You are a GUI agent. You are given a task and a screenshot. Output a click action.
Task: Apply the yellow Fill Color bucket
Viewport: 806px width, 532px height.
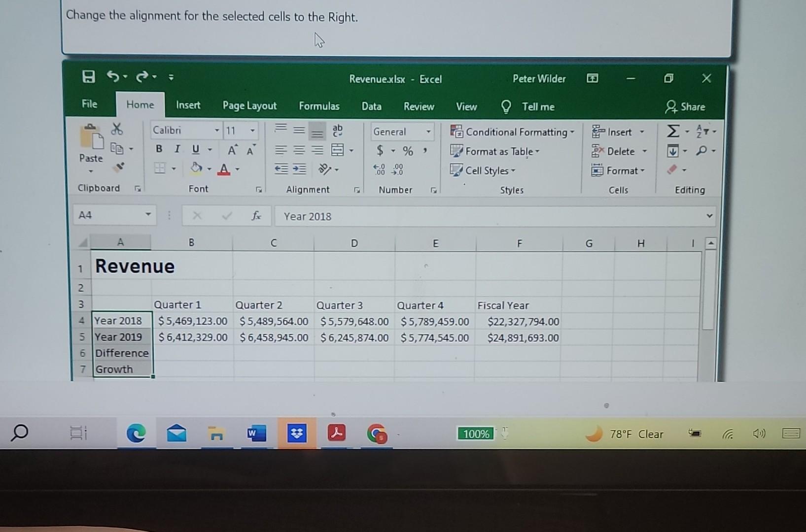[x=196, y=168]
